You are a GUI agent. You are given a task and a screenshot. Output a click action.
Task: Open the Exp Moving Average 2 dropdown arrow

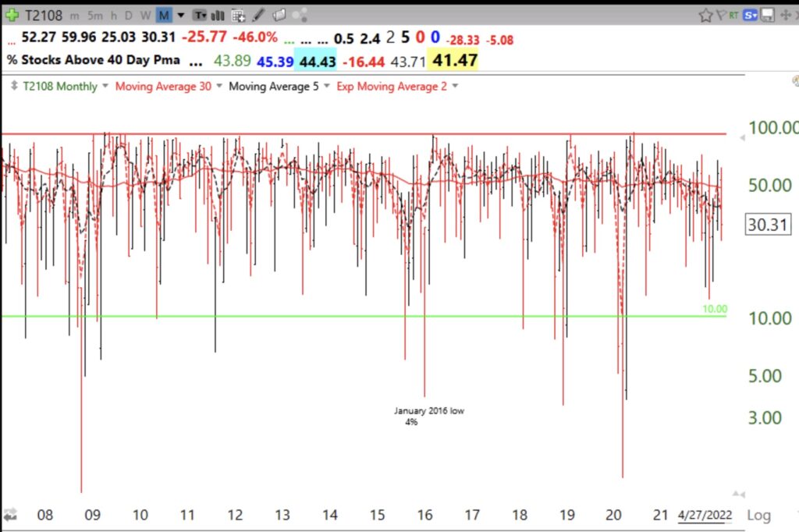(455, 86)
